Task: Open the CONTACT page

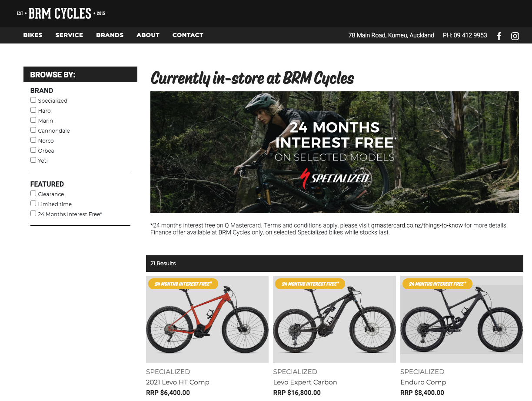Action: coord(188,35)
